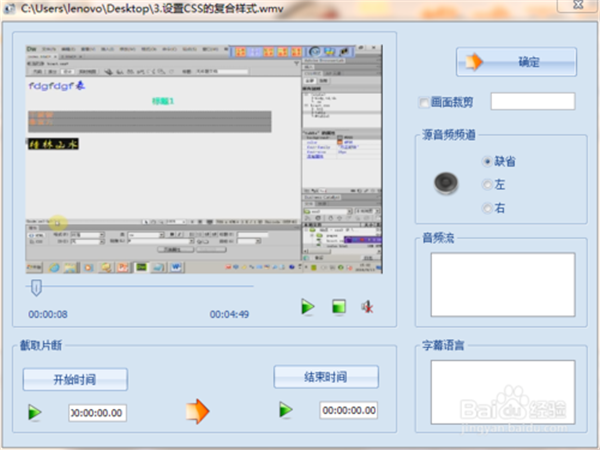Click orange arrow between start and end times
The width and height of the screenshot is (600, 450).
click(x=199, y=411)
